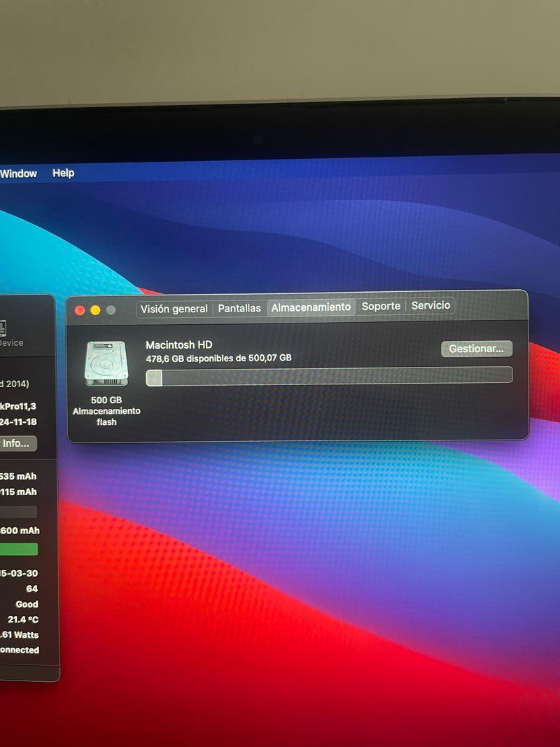Click the Info... button in battery window

(x=18, y=444)
